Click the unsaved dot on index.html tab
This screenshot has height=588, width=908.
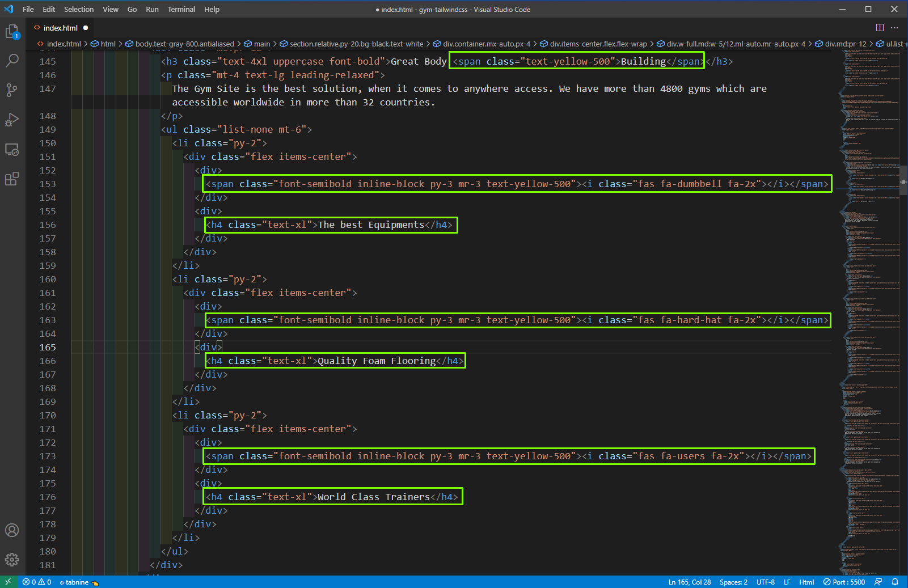(86, 28)
